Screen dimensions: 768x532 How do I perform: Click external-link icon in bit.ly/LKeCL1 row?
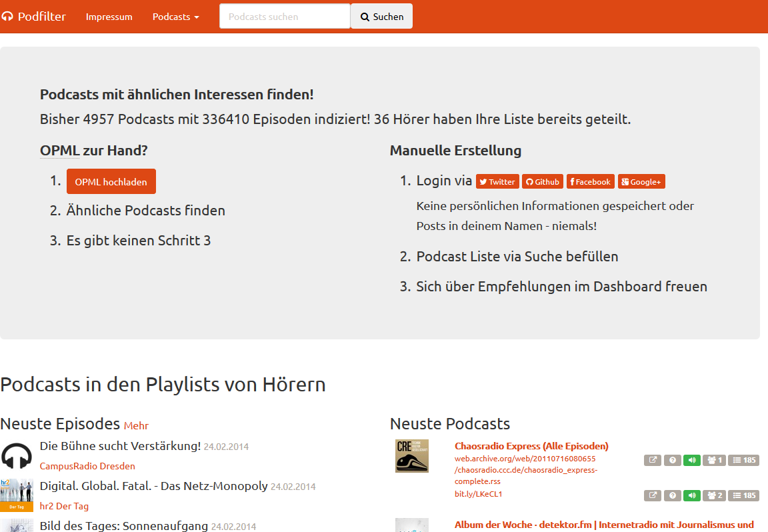click(653, 495)
